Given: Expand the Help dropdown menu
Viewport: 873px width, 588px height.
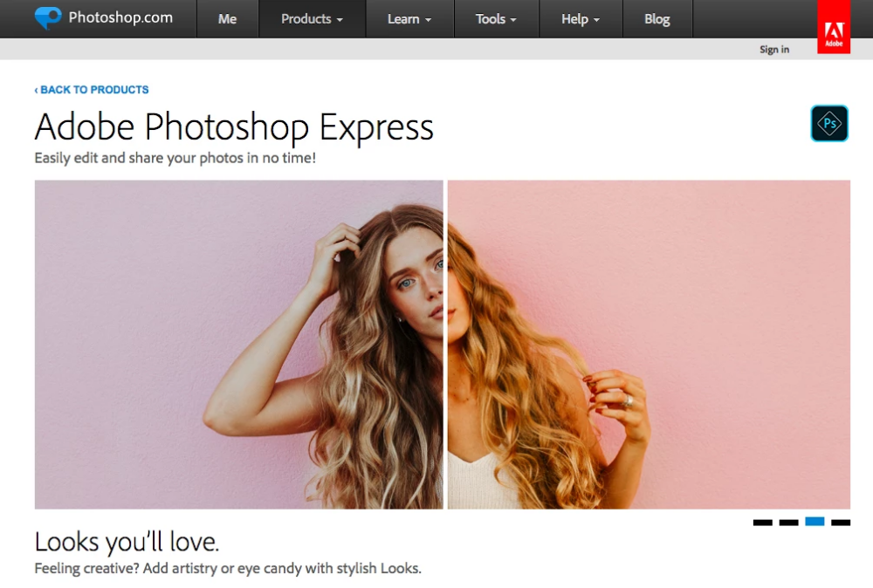Looking at the screenshot, I should [581, 19].
